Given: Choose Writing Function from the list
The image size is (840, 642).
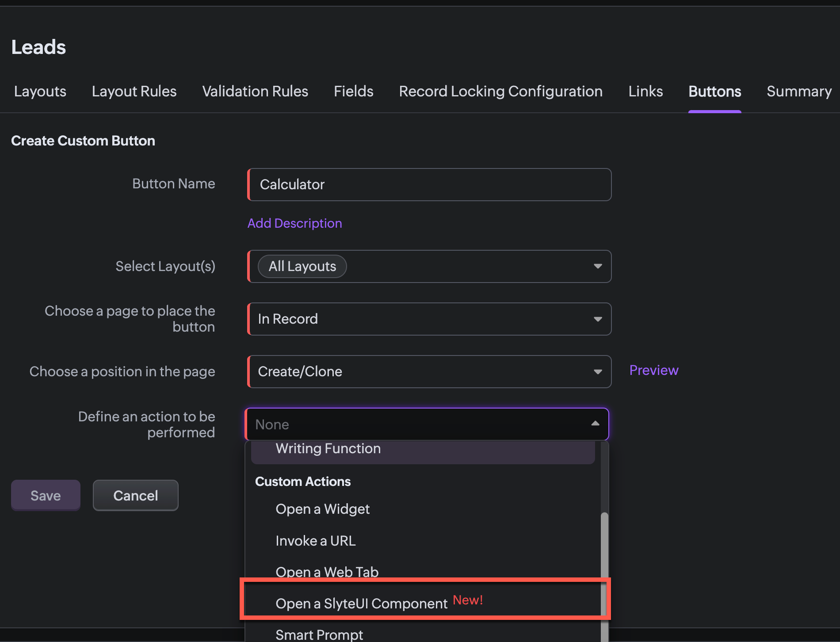Looking at the screenshot, I should [328, 449].
